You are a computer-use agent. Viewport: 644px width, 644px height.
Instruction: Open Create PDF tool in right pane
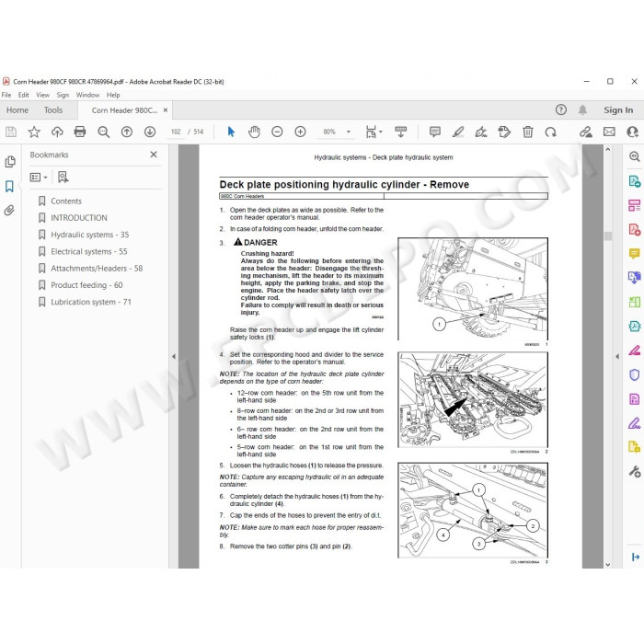[635, 229]
